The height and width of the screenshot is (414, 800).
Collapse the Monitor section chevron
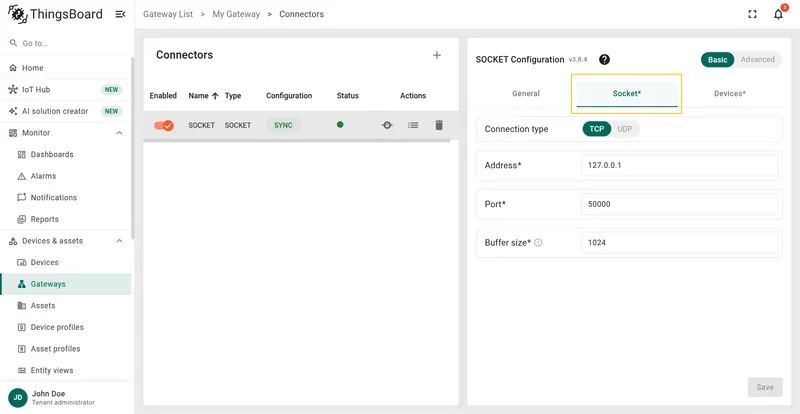click(x=119, y=133)
